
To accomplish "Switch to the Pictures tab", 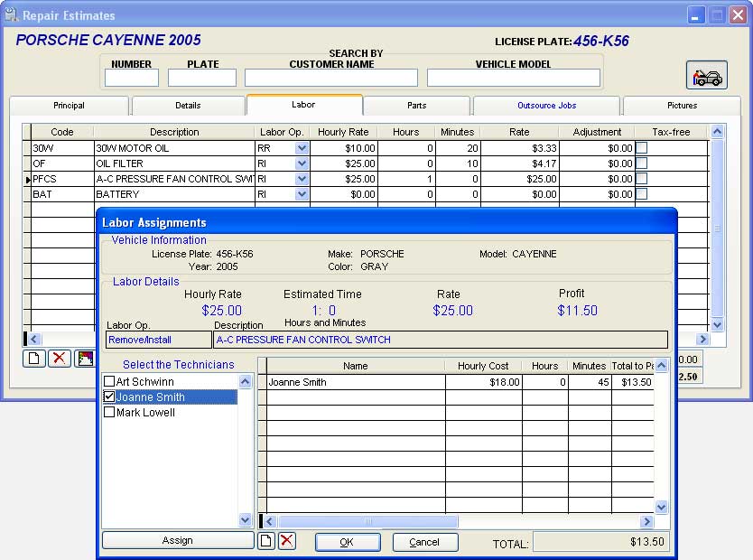I will coord(682,106).
